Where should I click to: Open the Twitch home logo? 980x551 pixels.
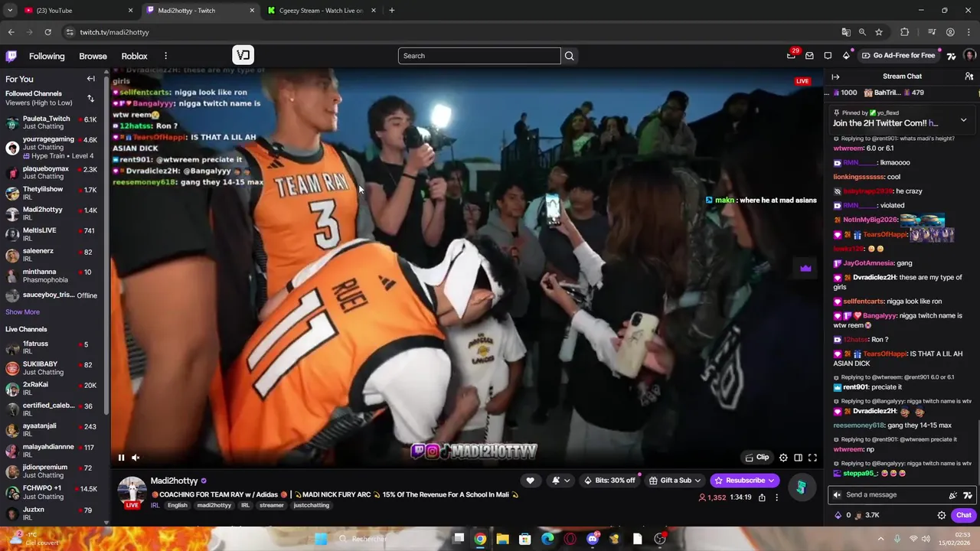[x=11, y=56]
